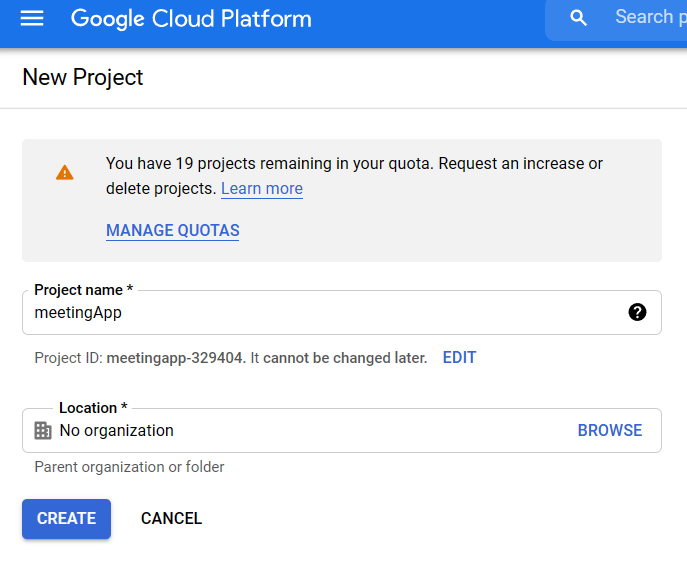Click the Location field label
The width and height of the screenshot is (687, 567).
pyautogui.click(x=93, y=408)
